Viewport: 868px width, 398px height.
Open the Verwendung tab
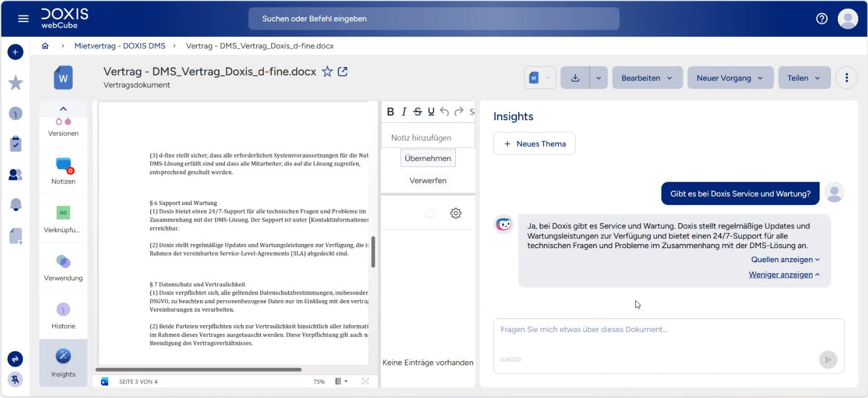(63, 267)
